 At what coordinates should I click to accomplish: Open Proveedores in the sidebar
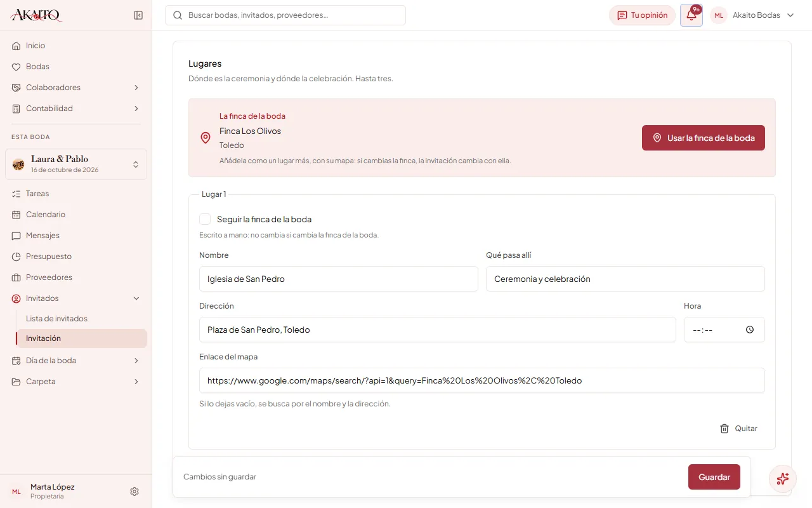pos(76,277)
